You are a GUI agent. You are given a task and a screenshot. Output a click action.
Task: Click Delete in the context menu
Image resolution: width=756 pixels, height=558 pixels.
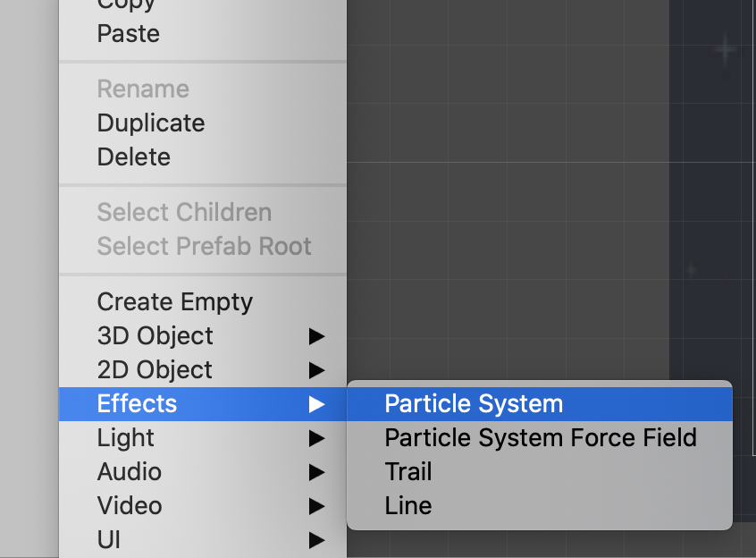point(133,157)
